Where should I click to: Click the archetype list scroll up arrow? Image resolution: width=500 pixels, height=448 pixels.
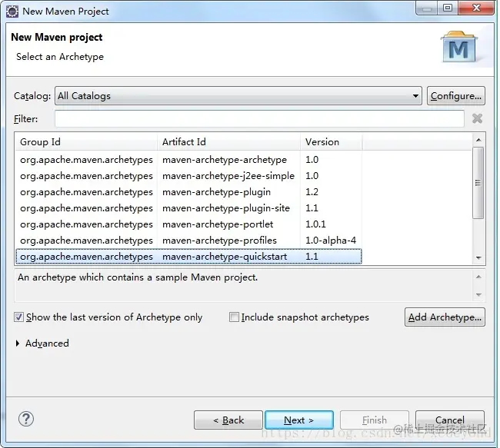click(x=478, y=140)
